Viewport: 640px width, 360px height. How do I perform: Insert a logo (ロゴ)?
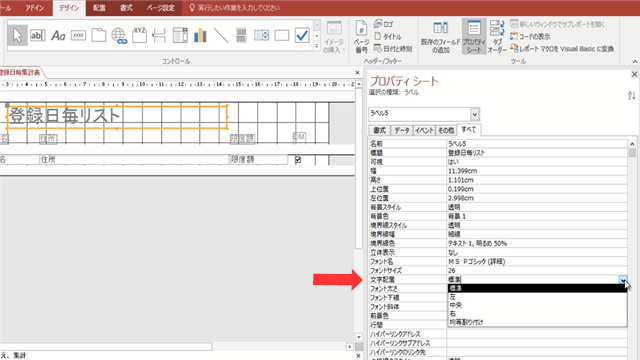tap(384, 24)
